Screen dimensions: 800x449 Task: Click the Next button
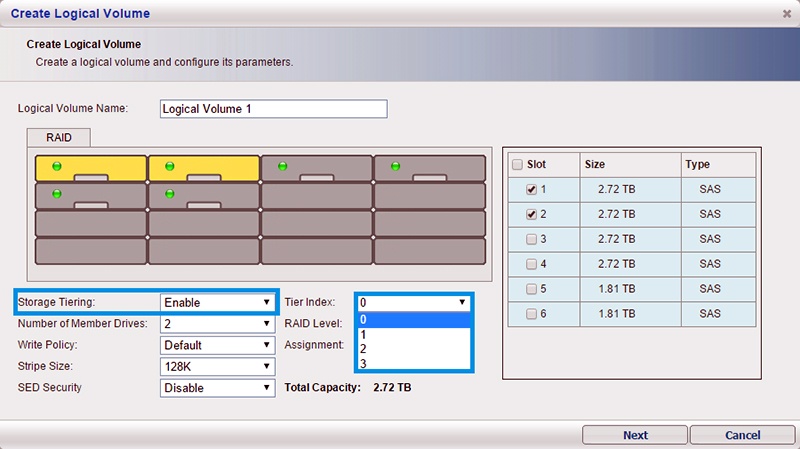[635, 435]
